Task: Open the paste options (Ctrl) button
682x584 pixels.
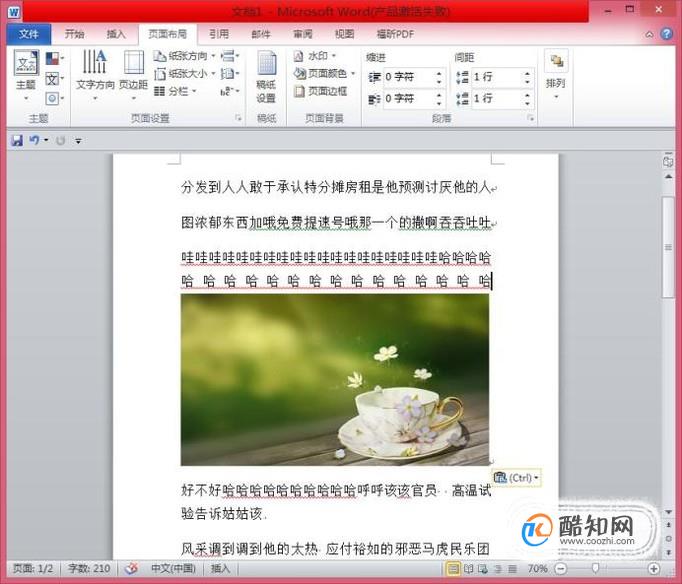Action: [517, 478]
